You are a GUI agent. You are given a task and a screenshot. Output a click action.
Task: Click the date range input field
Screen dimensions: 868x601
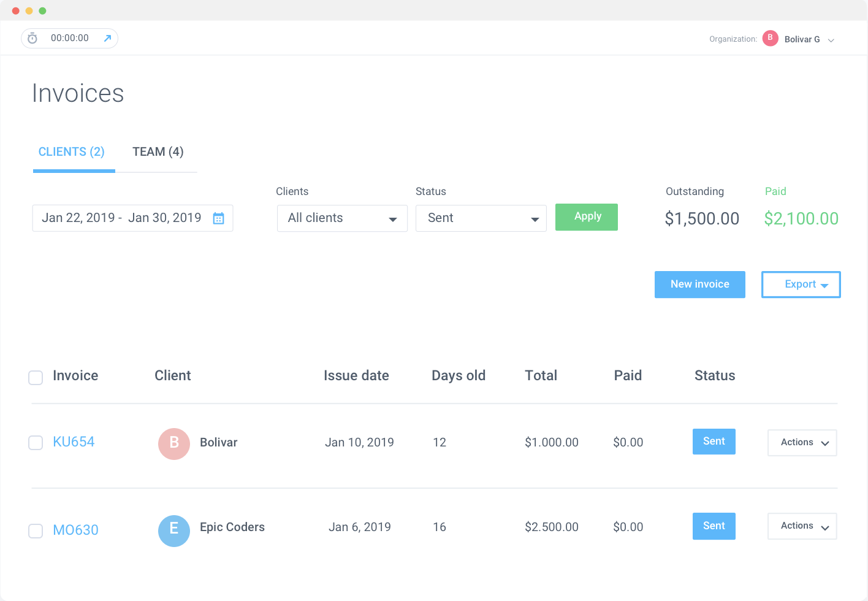coord(132,218)
